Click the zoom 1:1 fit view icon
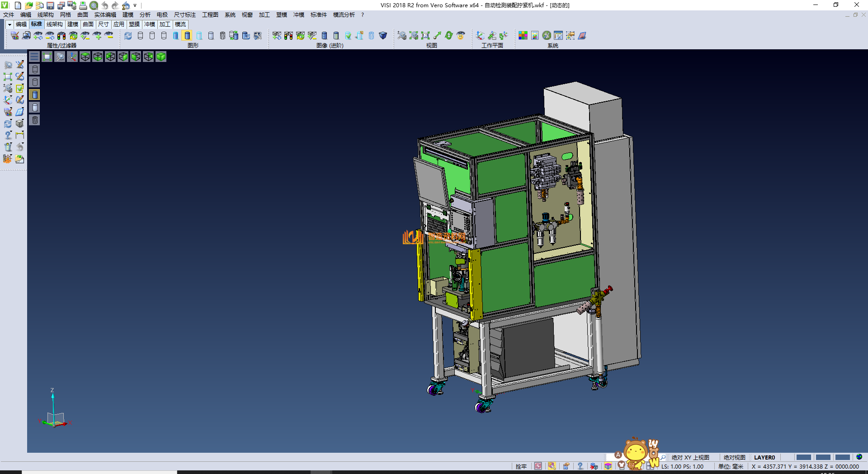Viewport: 868px width, 474px height. pos(425,35)
